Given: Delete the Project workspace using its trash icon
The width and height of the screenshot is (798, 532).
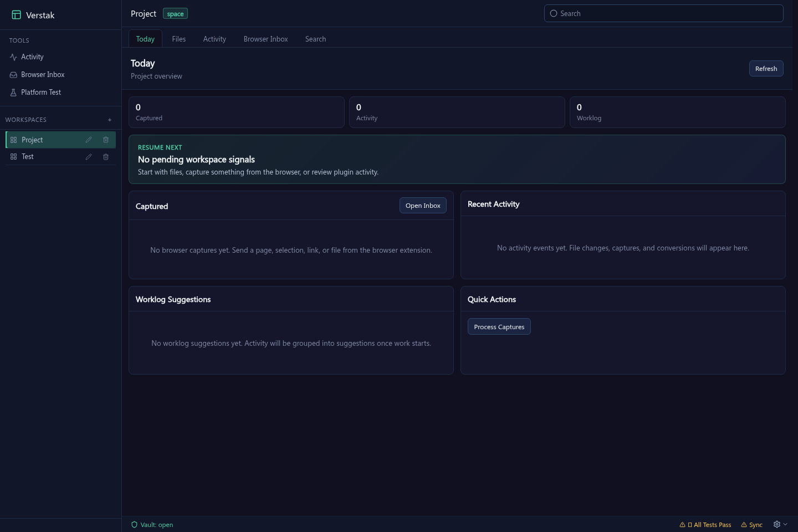Looking at the screenshot, I should 106,140.
